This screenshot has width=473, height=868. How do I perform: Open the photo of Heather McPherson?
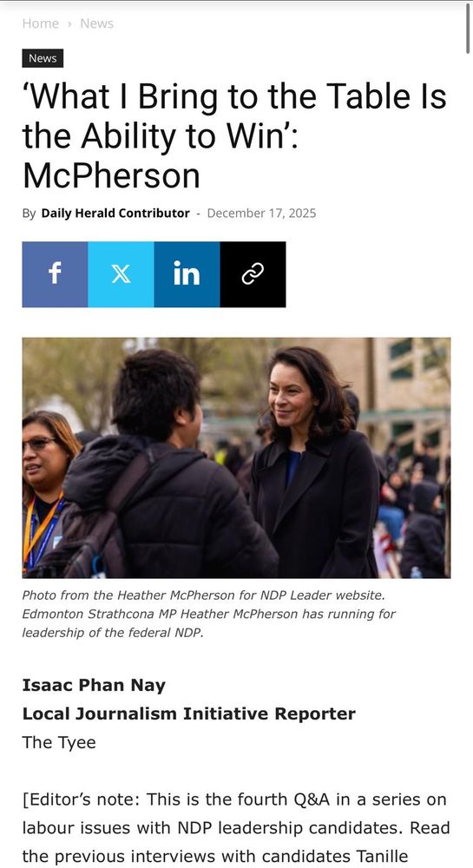point(236,457)
